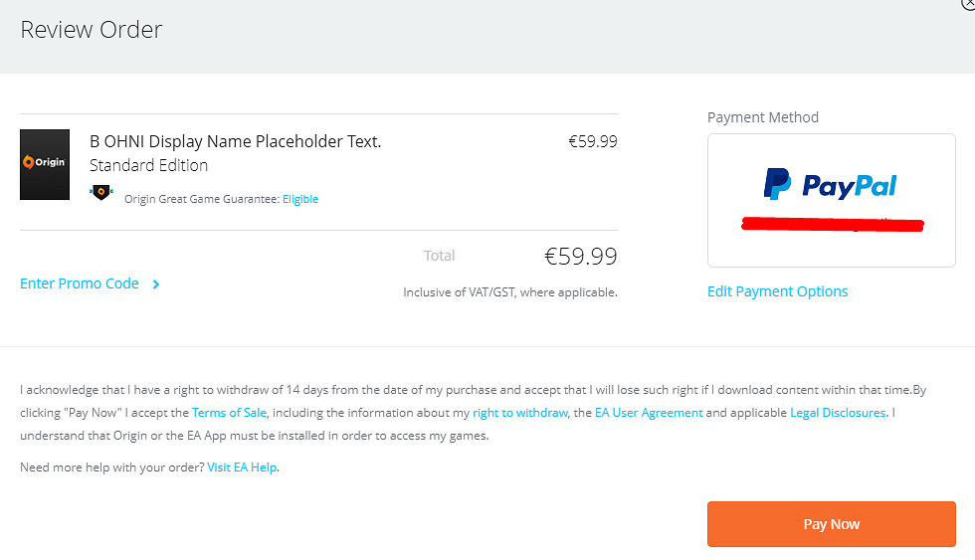Screen dimensions: 975x560
Task: Open Edit Payment Options
Action: [777, 291]
